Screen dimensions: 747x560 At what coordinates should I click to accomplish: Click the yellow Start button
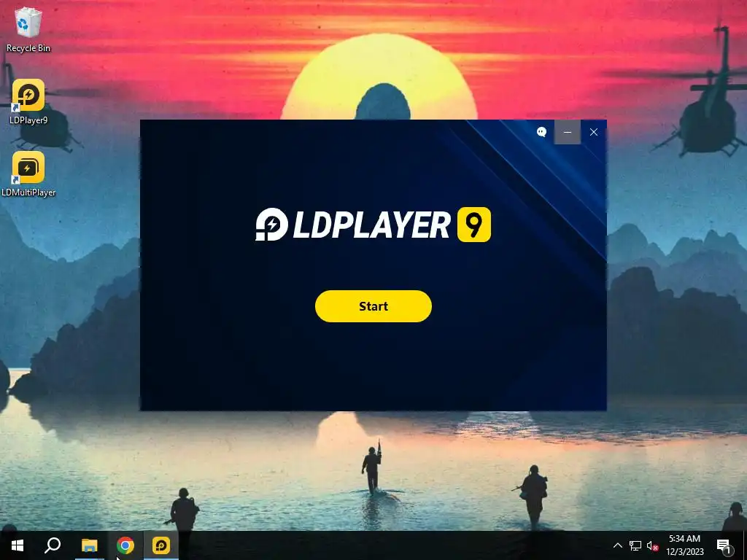(373, 306)
